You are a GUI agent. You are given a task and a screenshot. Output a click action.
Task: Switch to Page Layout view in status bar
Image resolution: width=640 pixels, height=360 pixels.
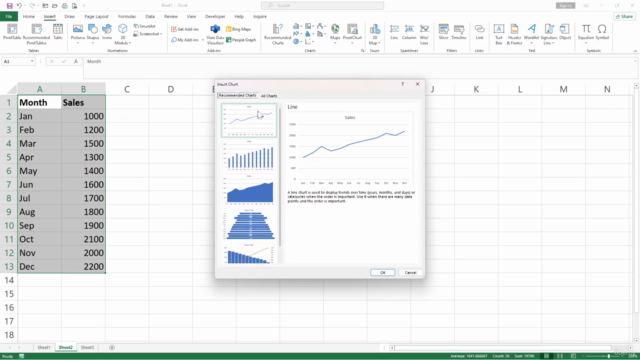[x=560, y=356]
